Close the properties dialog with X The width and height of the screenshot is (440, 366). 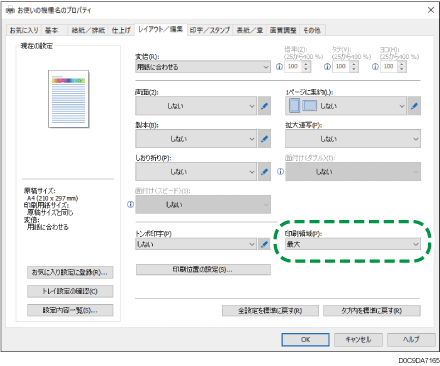[x=431, y=10]
